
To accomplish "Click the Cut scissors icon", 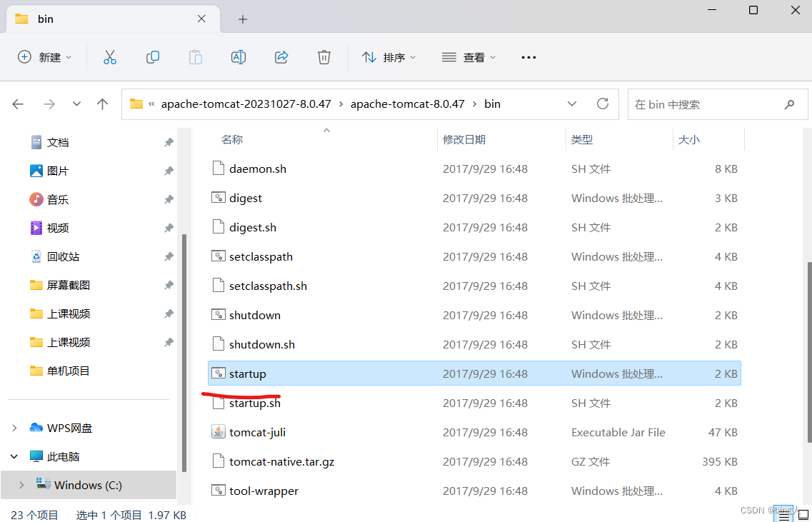I will click(110, 57).
